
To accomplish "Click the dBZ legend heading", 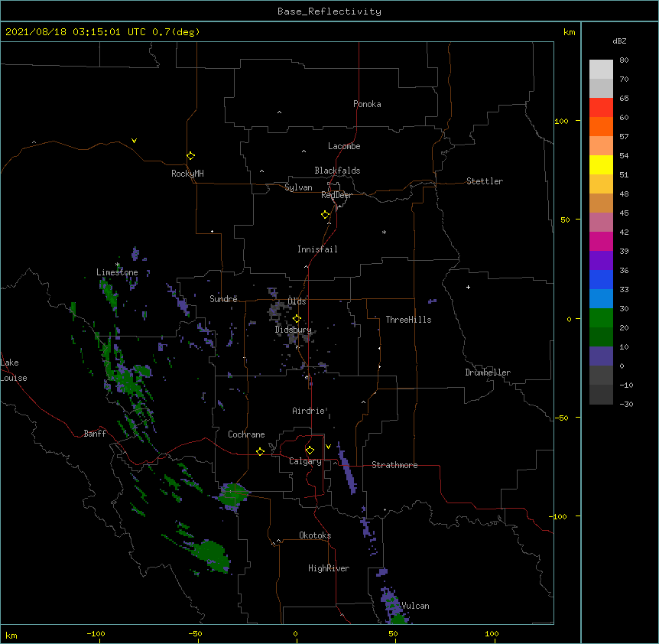I will point(619,41).
